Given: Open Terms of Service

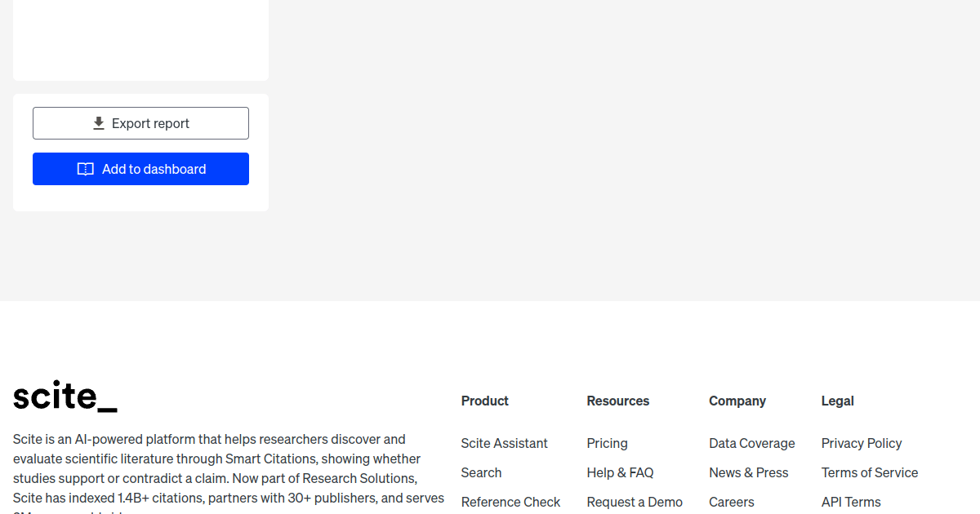Looking at the screenshot, I should (870, 472).
